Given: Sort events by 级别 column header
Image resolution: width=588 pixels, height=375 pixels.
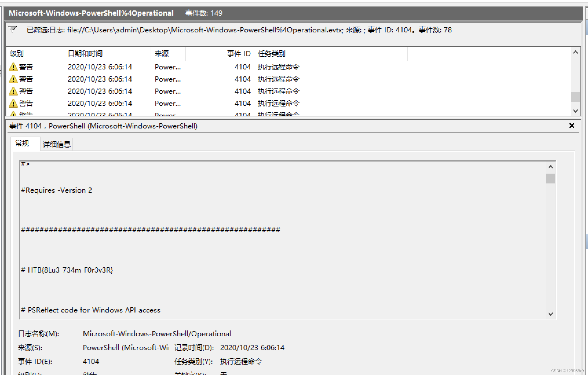Looking at the screenshot, I should [35, 54].
